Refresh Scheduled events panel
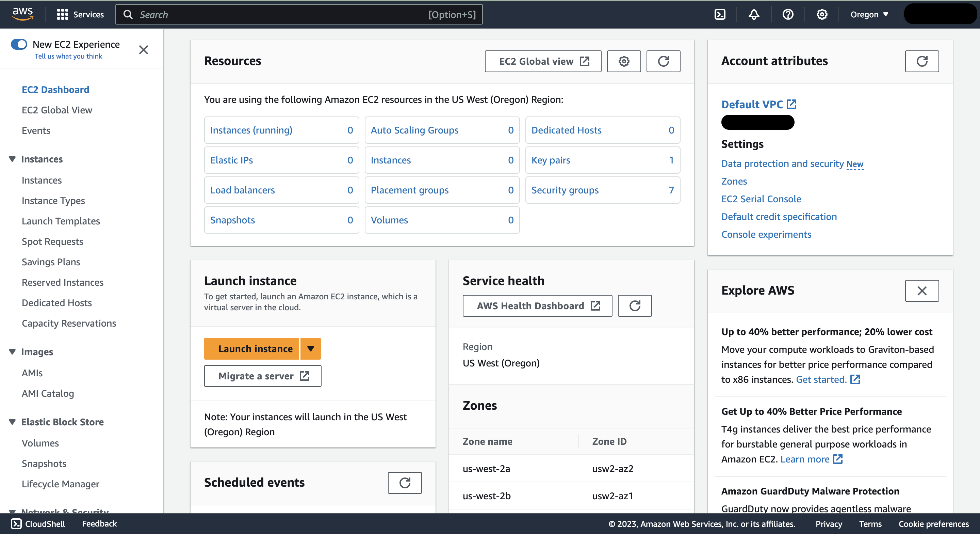This screenshot has width=980, height=534. coord(405,483)
